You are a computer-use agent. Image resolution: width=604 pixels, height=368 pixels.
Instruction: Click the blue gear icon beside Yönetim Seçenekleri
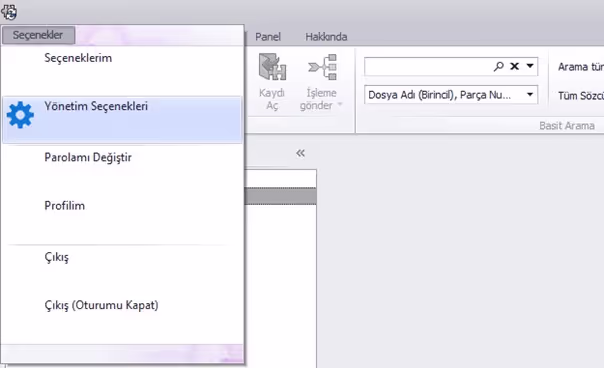click(20, 115)
